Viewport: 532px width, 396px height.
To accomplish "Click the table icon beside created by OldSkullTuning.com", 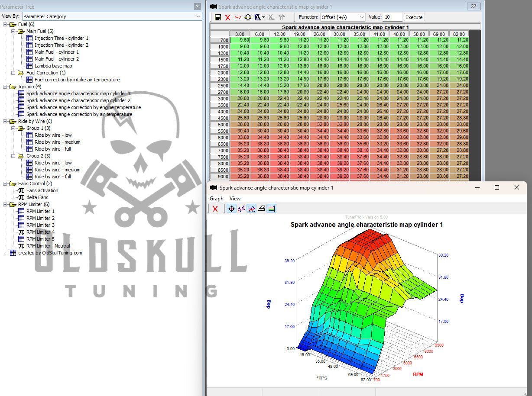I will (x=13, y=253).
